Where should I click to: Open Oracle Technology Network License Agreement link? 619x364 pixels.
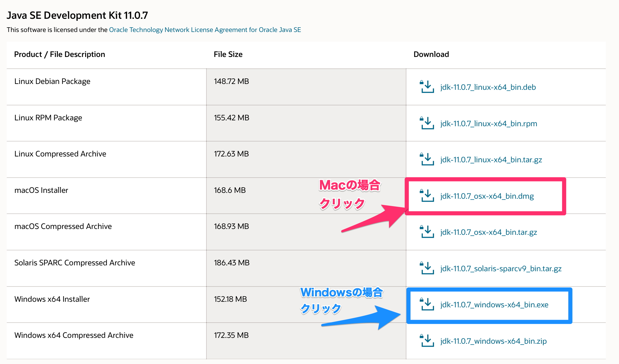[x=205, y=30]
